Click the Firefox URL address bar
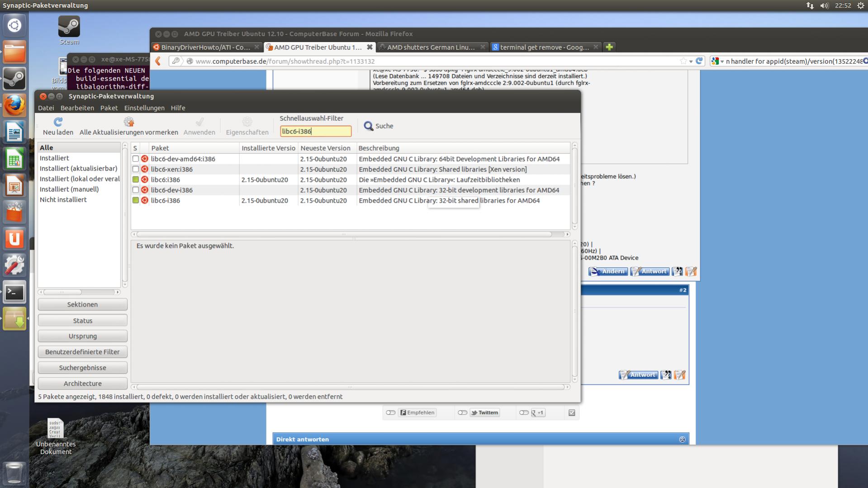The image size is (868, 488). click(x=436, y=61)
